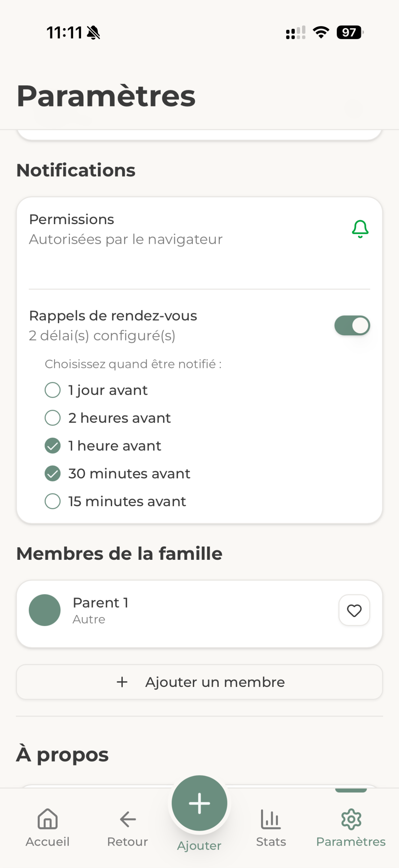Tap the Permissions row label
Viewport: 399px width, 868px height.
pos(72,219)
